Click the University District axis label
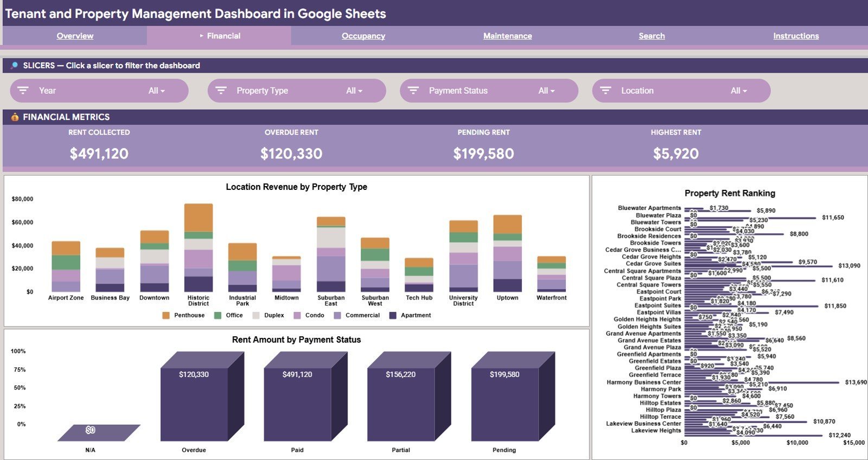Screen dimensions: 868x460 [463, 301]
